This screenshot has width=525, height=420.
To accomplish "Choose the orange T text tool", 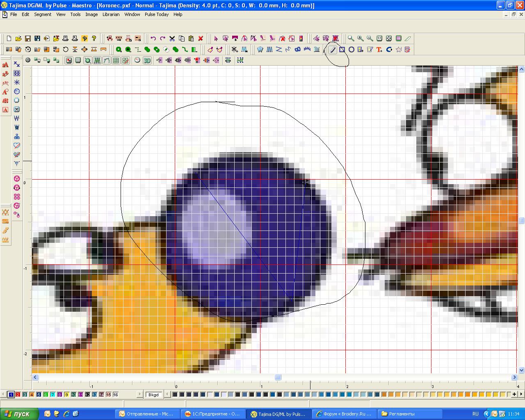I will click(379, 50).
